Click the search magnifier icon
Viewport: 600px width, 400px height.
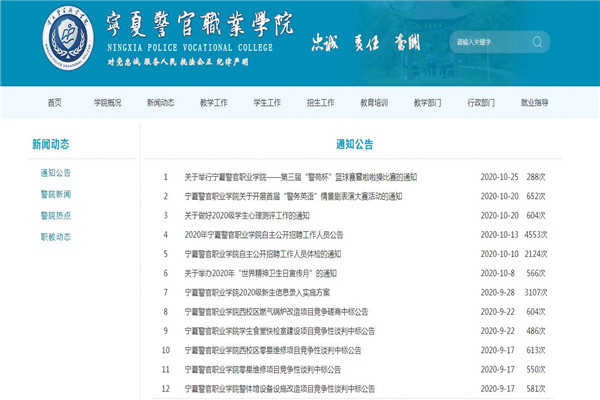coord(538,43)
